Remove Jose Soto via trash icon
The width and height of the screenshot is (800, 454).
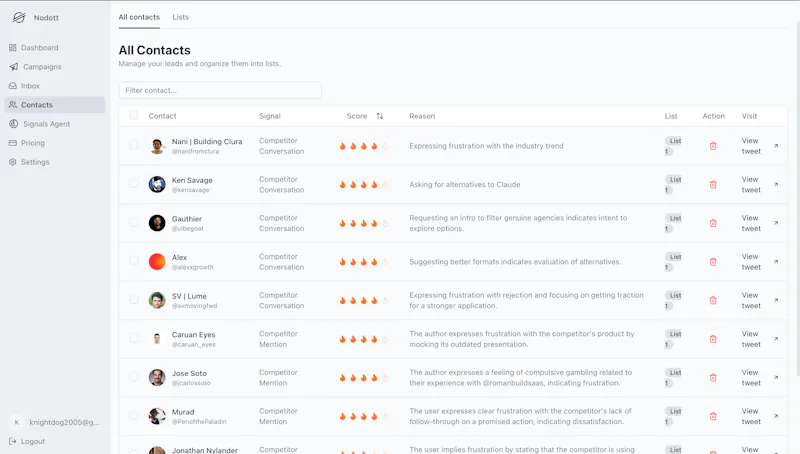click(x=713, y=377)
